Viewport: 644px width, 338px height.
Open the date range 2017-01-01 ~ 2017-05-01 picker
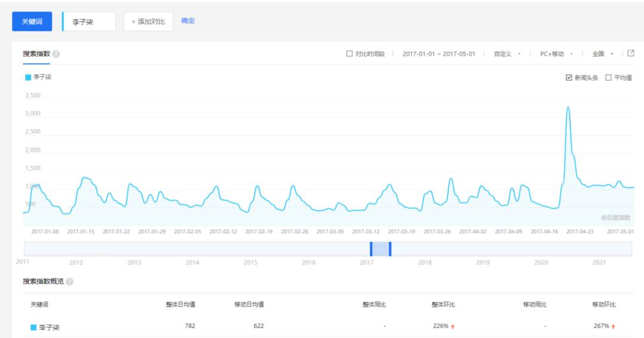pos(439,54)
